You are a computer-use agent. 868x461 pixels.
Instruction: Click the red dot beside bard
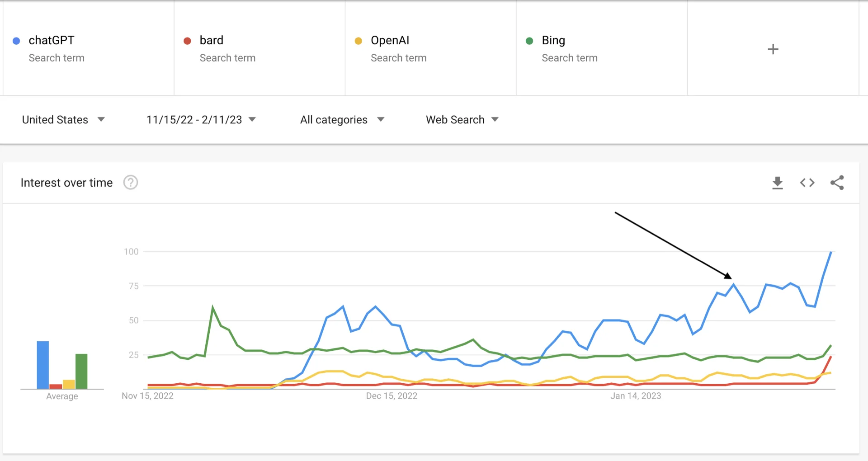pyautogui.click(x=187, y=41)
